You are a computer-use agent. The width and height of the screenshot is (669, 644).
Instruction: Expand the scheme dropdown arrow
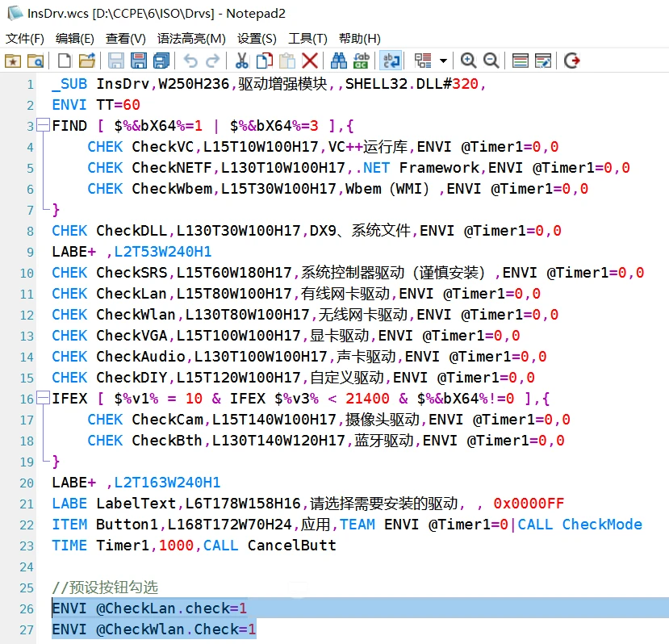pyautogui.click(x=443, y=61)
